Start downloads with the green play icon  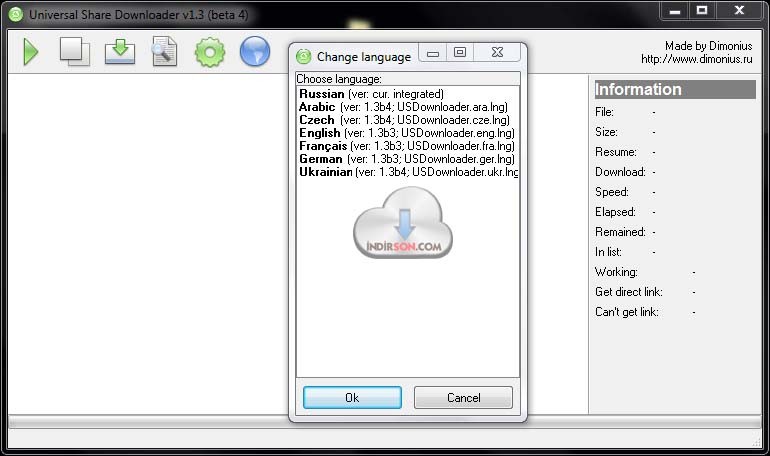click(x=31, y=52)
